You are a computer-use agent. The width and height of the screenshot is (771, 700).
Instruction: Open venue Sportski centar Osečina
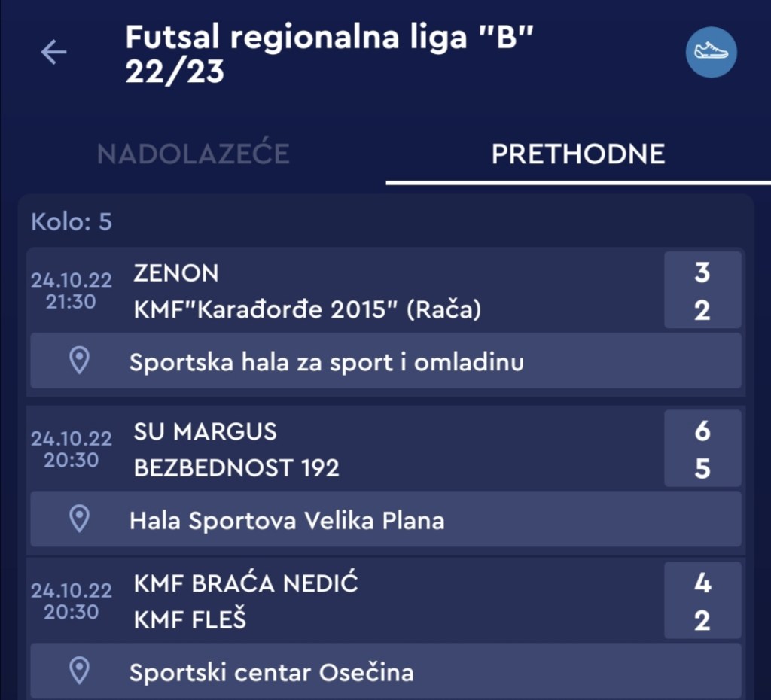coord(271,671)
